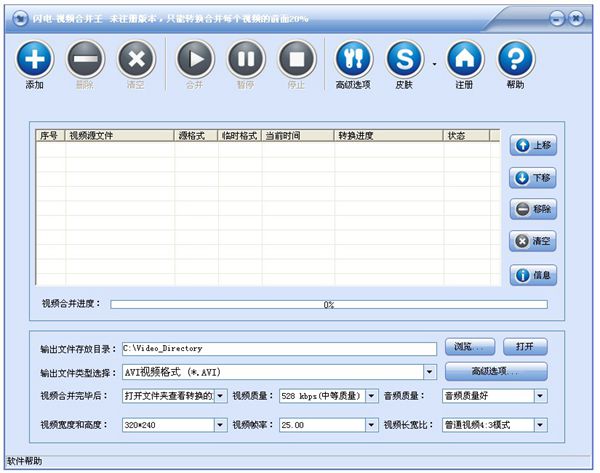Open the 音频质量 dropdown
Viewport: 600px width, 473px height.
coord(540,396)
